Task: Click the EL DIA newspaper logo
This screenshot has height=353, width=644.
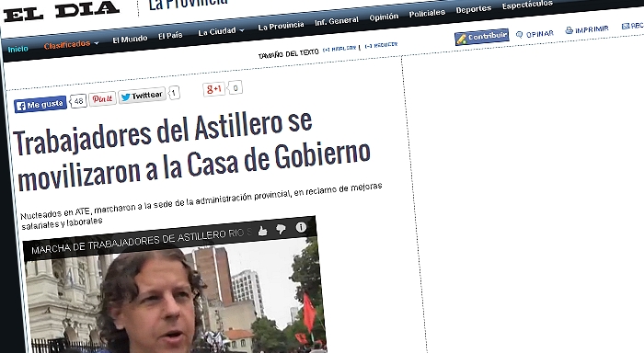Action: 62,11
